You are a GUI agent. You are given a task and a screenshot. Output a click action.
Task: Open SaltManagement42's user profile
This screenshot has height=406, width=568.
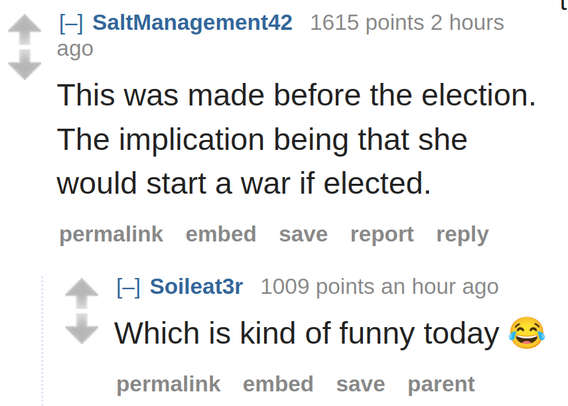click(192, 23)
